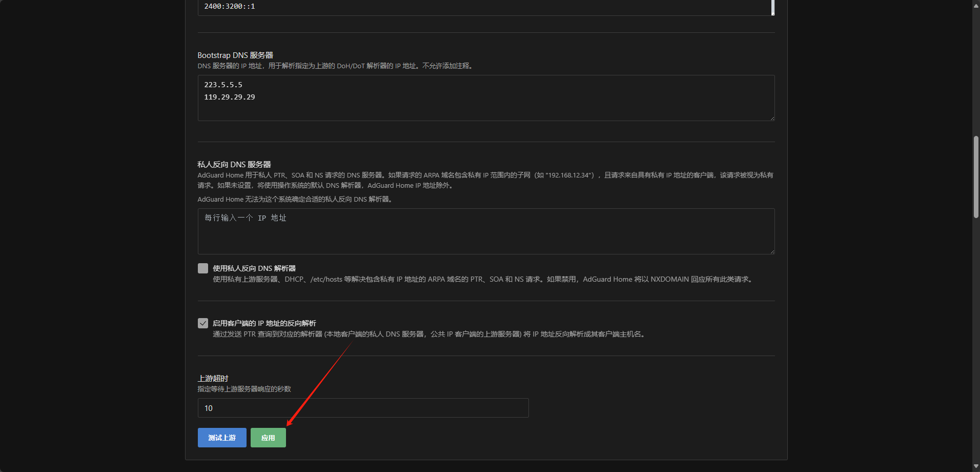Screen dimensions: 980x472
Task: Click the page scrollbar down arrow
Action: pos(976,466)
